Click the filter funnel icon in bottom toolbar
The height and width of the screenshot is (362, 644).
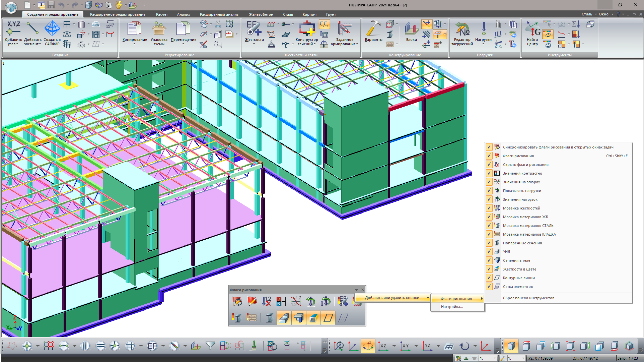(x=210, y=346)
